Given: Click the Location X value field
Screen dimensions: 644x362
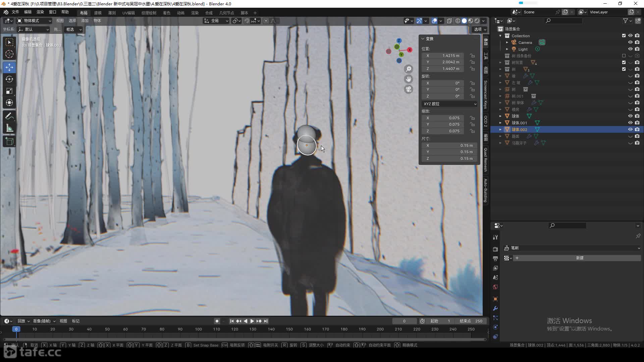Looking at the screenshot, I should (443, 56).
